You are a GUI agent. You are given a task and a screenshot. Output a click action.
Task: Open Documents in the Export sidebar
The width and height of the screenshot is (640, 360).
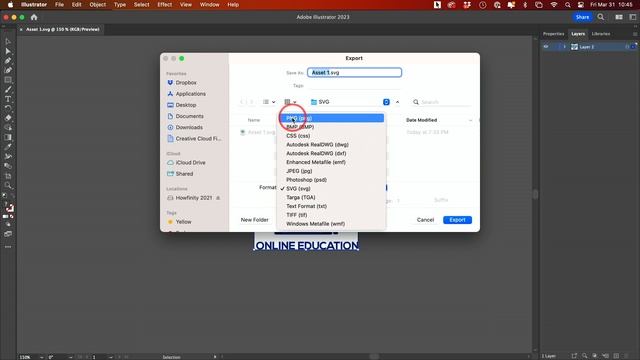pyautogui.click(x=185, y=116)
